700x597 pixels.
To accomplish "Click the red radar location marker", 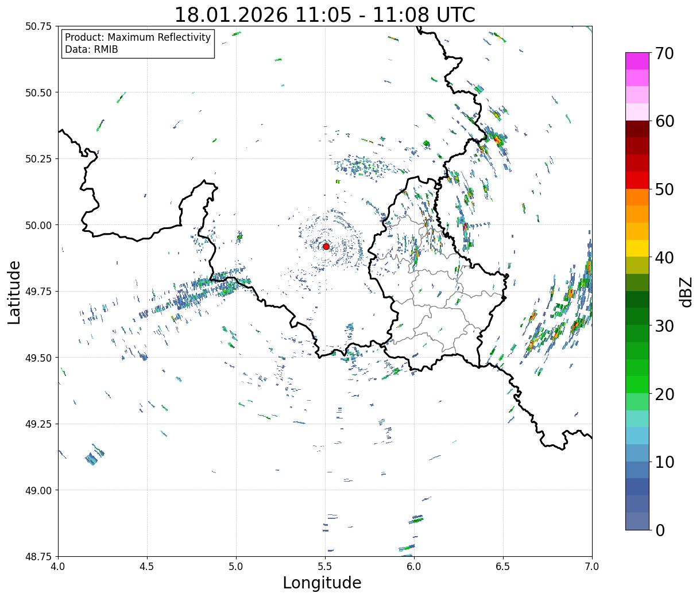I will click(x=326, y=246).
